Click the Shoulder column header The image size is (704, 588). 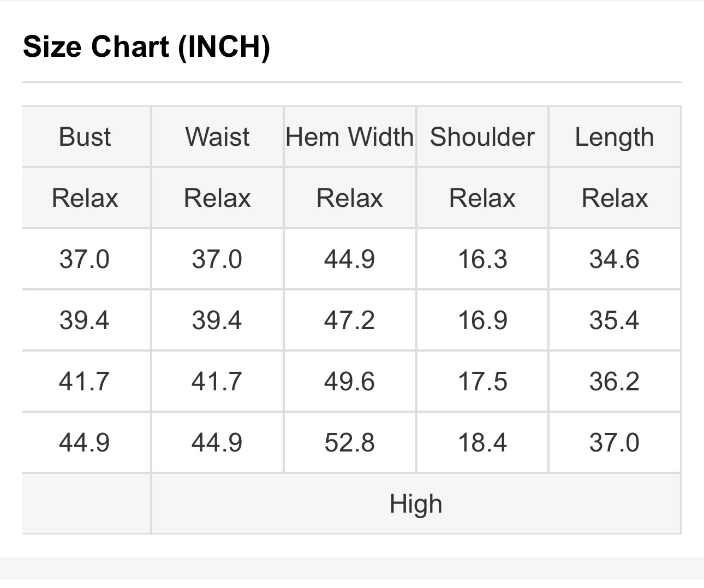coord(482,136)
